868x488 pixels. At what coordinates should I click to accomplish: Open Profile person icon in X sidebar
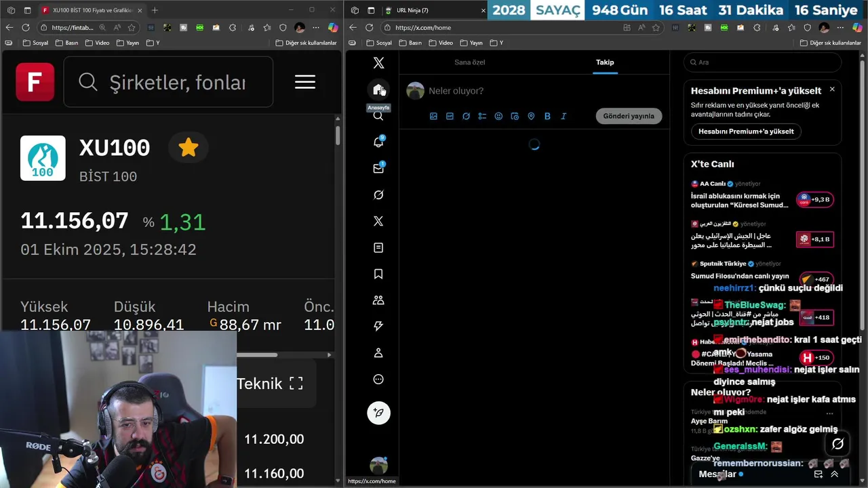click(378, 352)
